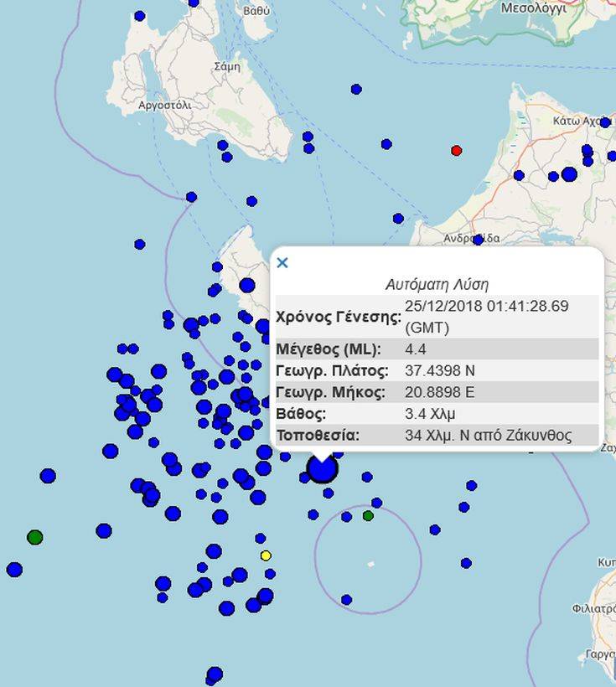Click the large blue marker near Κάτω Αχαΐα
616x687 pixels.
click(569, 174)
